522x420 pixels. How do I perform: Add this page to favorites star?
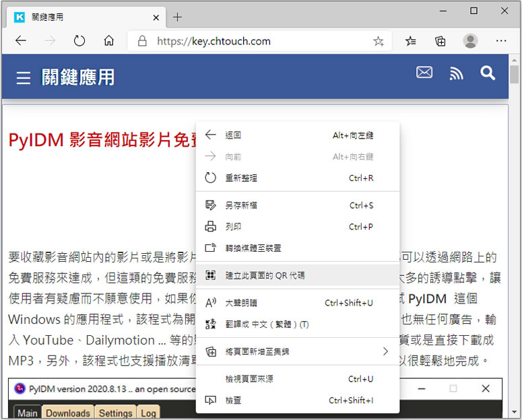[x=378, y=41]
